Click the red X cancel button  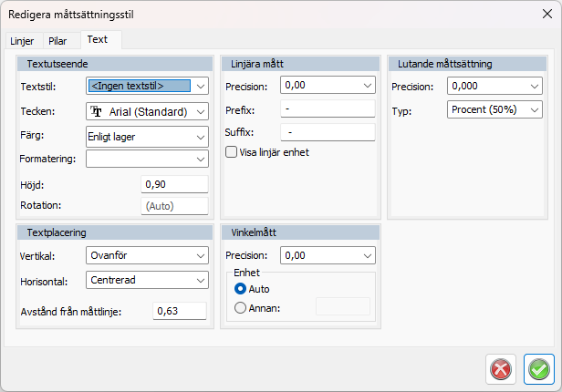pyautogui.click(x=500, y=368)
